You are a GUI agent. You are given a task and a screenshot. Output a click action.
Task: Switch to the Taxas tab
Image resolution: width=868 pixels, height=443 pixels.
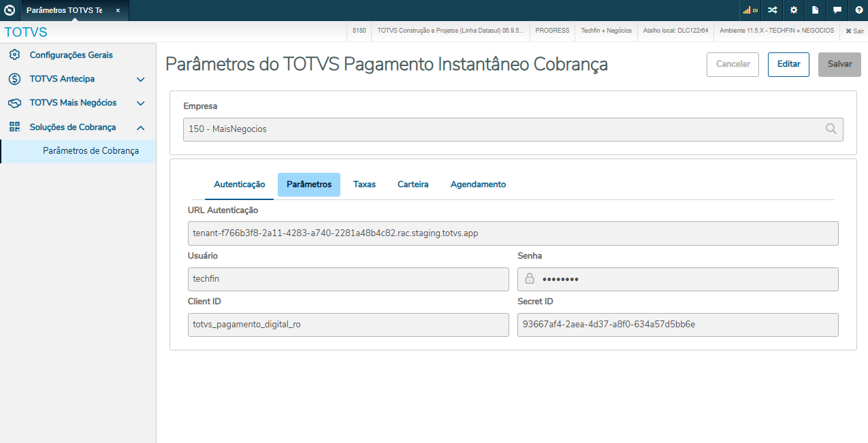(364, 184)
